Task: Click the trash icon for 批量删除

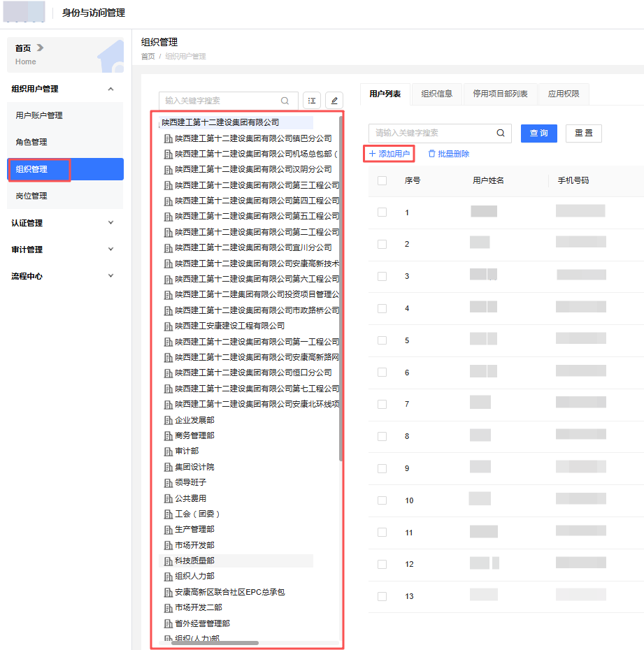Action: click(431, 154)
